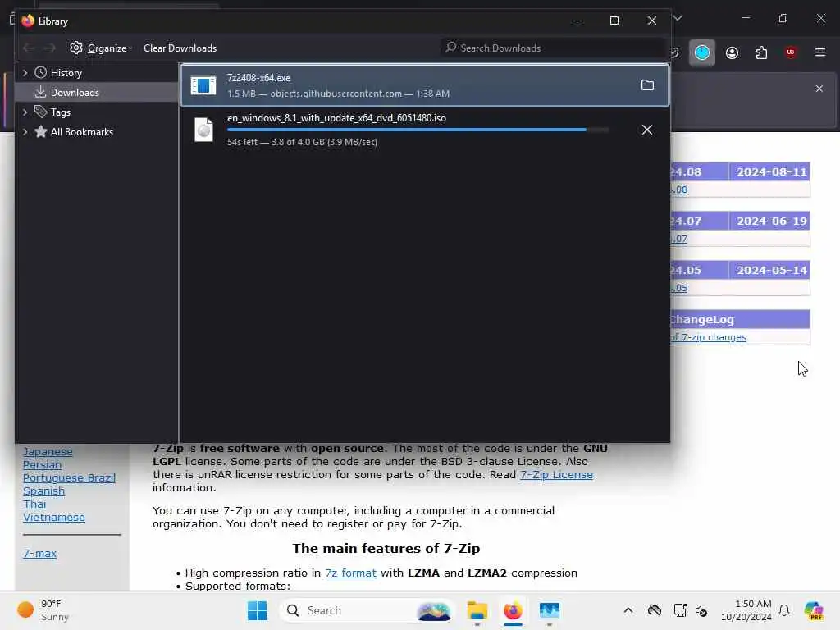Viewport: 840px width, 630px height.
Task: Click the ISO download progress bar
Action: pos(418,130)
